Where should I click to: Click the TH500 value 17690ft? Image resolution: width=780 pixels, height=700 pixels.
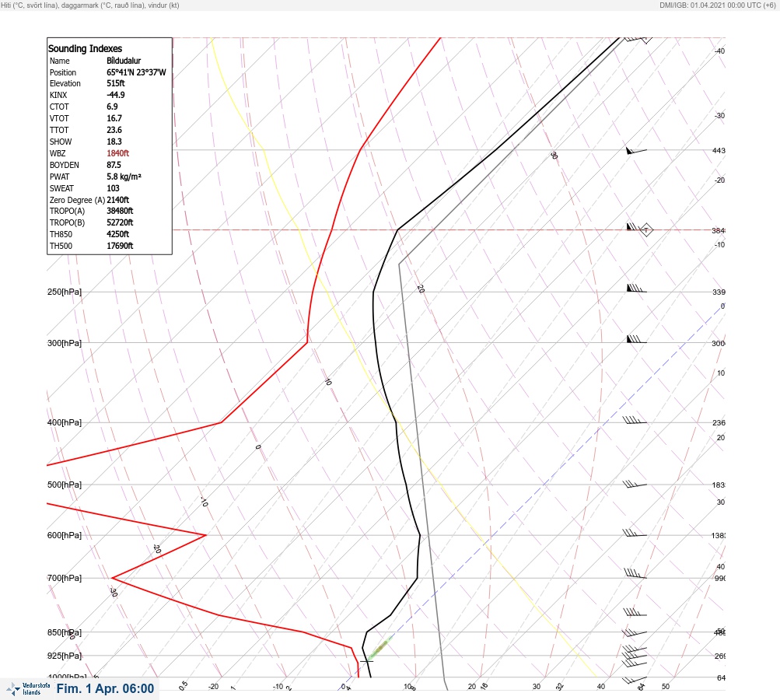pos(120,246)
